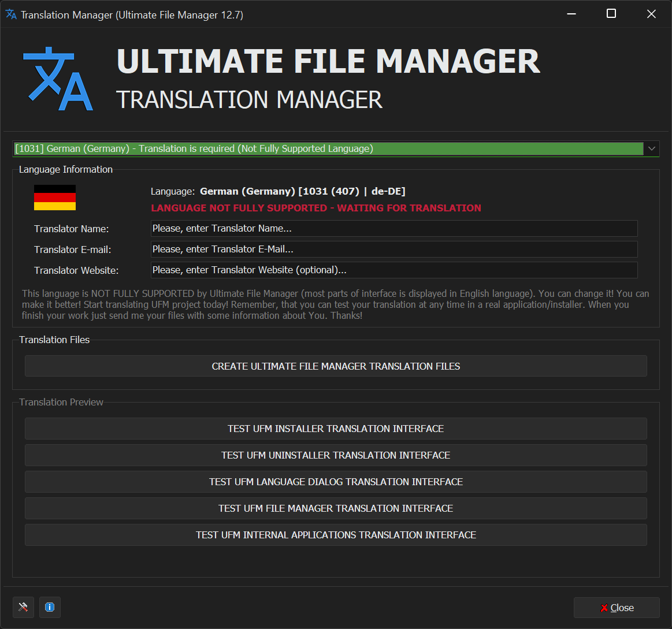Screen dimensions: 672x629
Task: Maximize the Translation Manager window
Action: point(611,14)
